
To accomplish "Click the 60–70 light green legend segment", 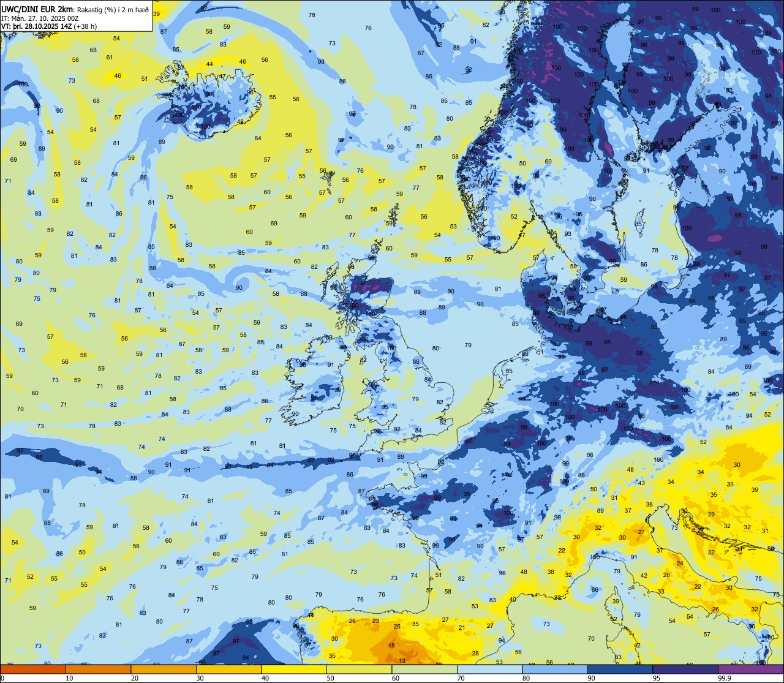I will coord(424,669).
